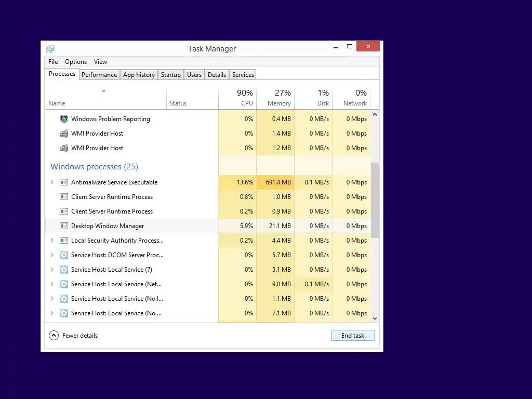532x399 pixels.
Task: Switch to the Performance tab
Action: point(99,75)
